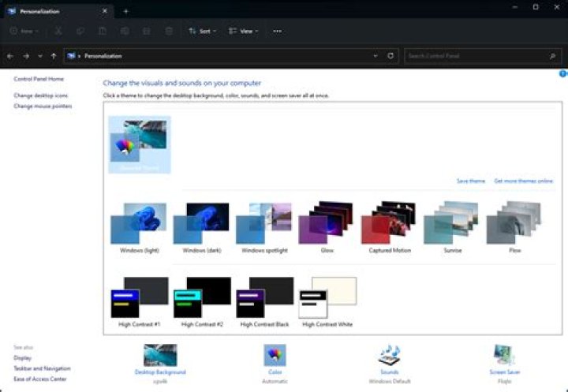Open the Screen Saver settings icon
This screenshot has width=568, height=392.
point(504,355)
